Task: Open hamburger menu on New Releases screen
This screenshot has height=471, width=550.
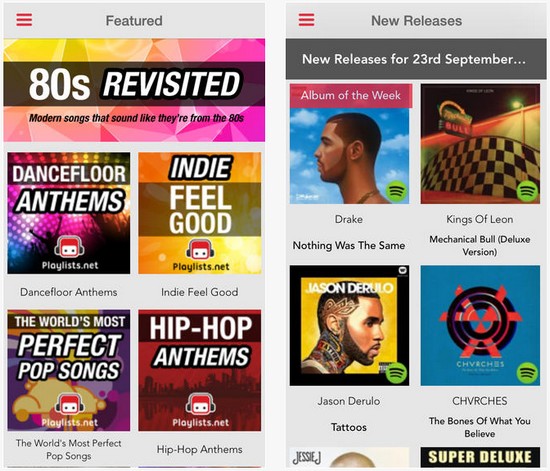Action: tap(306, 20)
